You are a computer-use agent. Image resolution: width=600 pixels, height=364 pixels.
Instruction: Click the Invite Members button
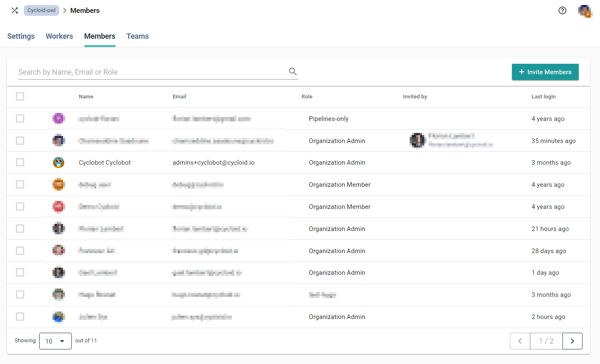tap(545, 72)
